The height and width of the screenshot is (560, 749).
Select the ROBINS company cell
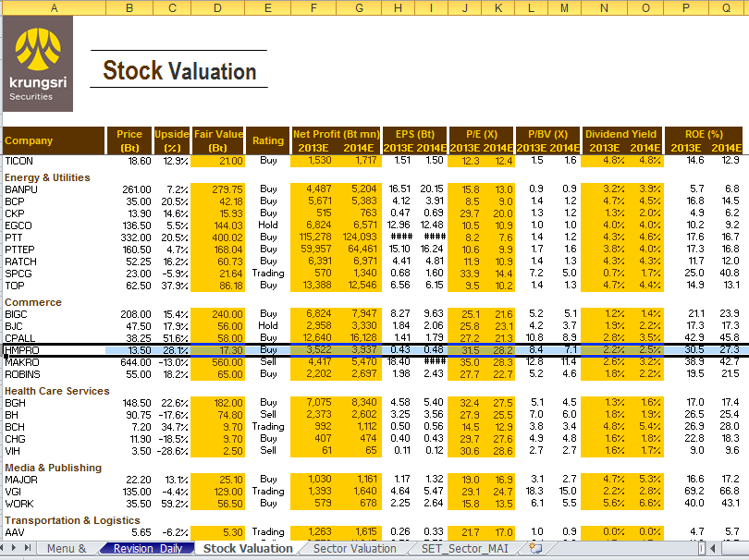[54, 374]
